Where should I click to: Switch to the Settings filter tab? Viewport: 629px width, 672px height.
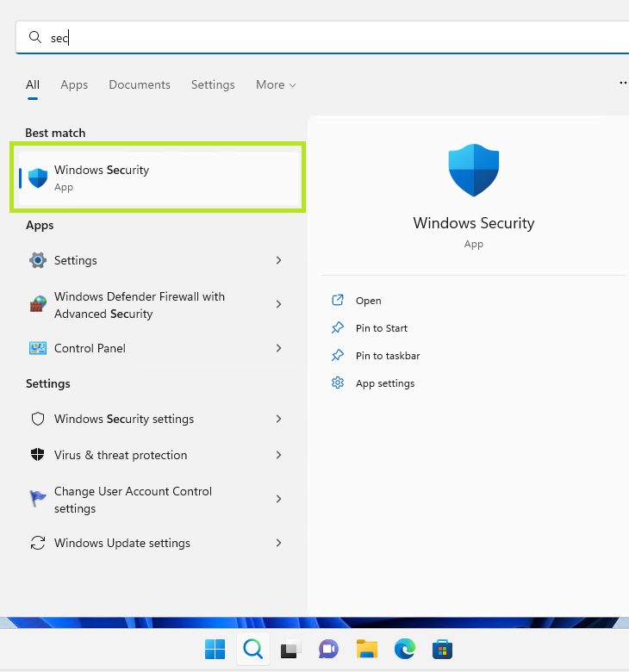click(x=213, y=84)
